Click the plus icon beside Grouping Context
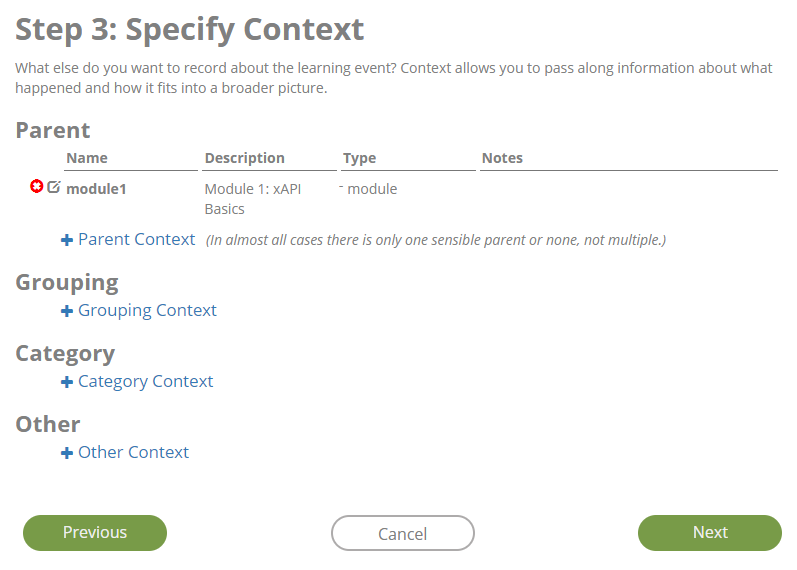The image size is (797, 570). [67, 311]
